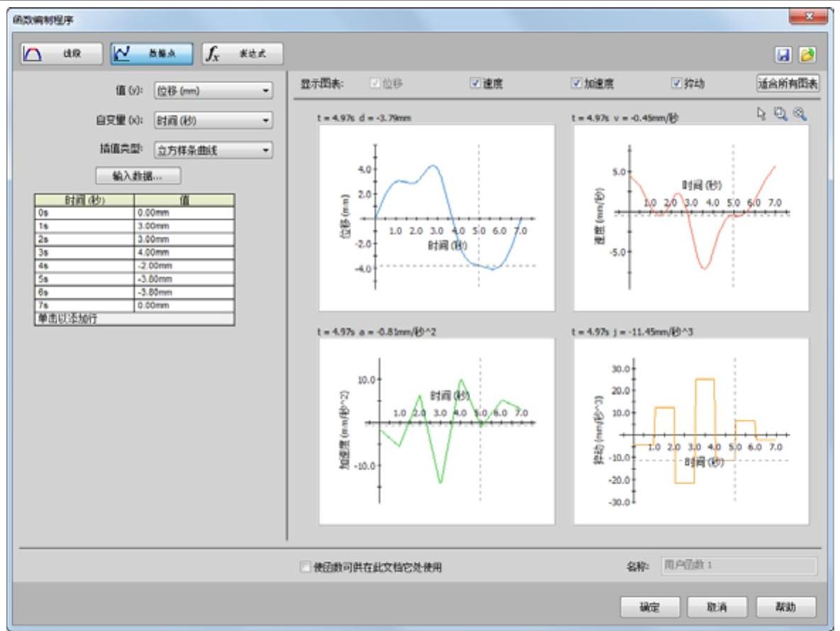Click the save function disk icon
This screenshot has height=631, width=840.
coord(783,55)
